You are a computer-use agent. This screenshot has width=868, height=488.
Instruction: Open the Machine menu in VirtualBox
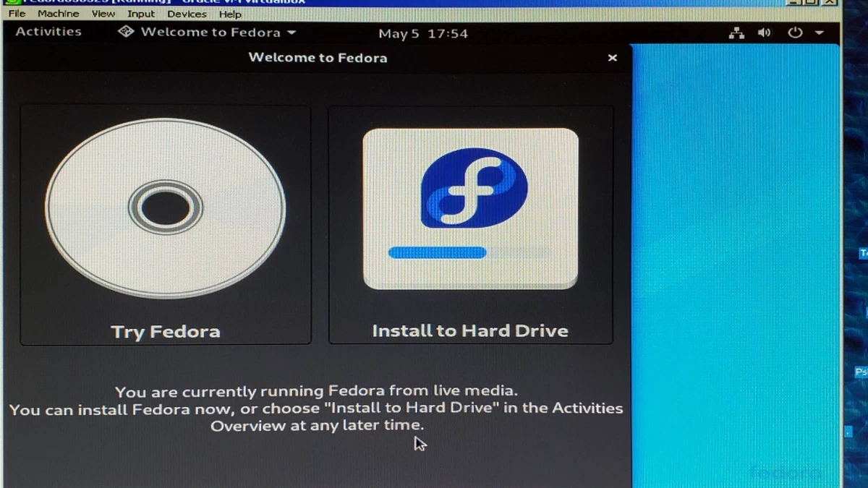(x=57, y=14)
